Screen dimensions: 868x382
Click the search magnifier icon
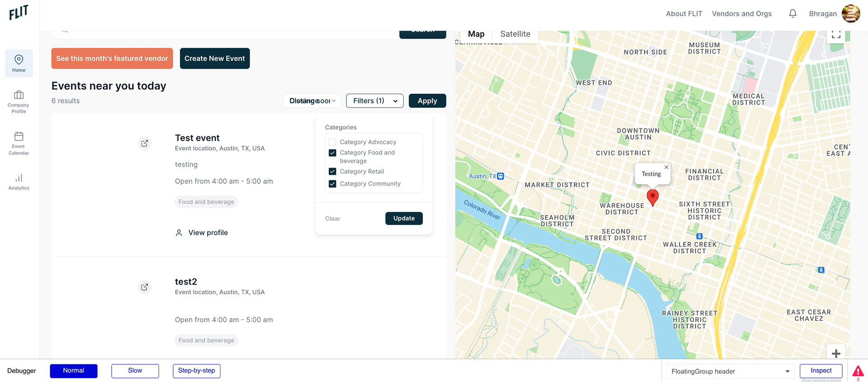pos(65,31)
